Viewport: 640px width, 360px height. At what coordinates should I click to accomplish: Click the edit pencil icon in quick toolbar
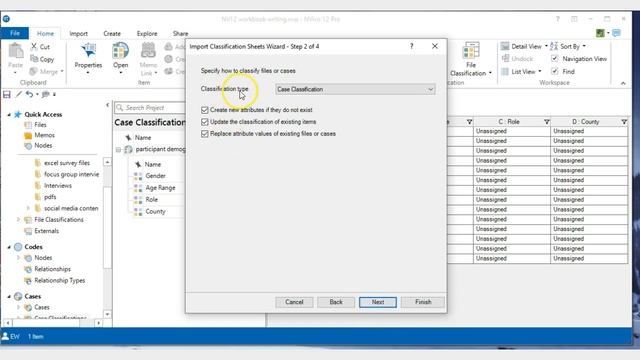[x=18, y=95]
